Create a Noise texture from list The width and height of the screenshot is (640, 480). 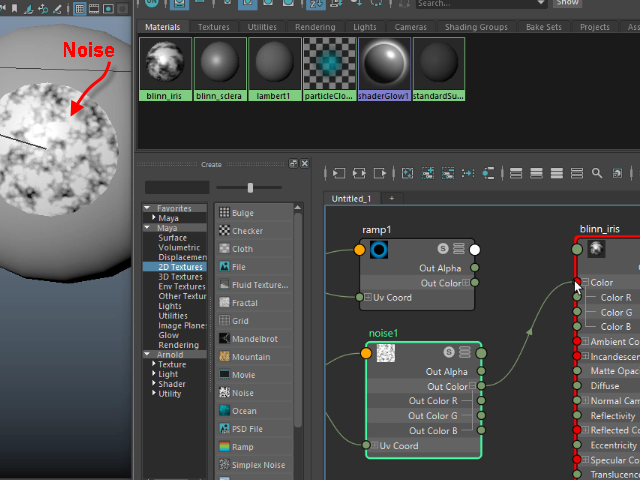point(242,393)
